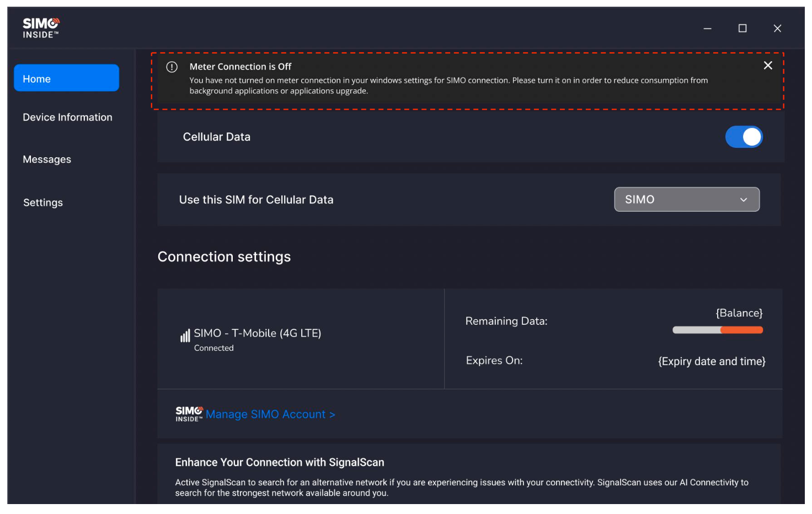Click the {Expiry date and time} value
812x514 pixels.
coord(712,361)
